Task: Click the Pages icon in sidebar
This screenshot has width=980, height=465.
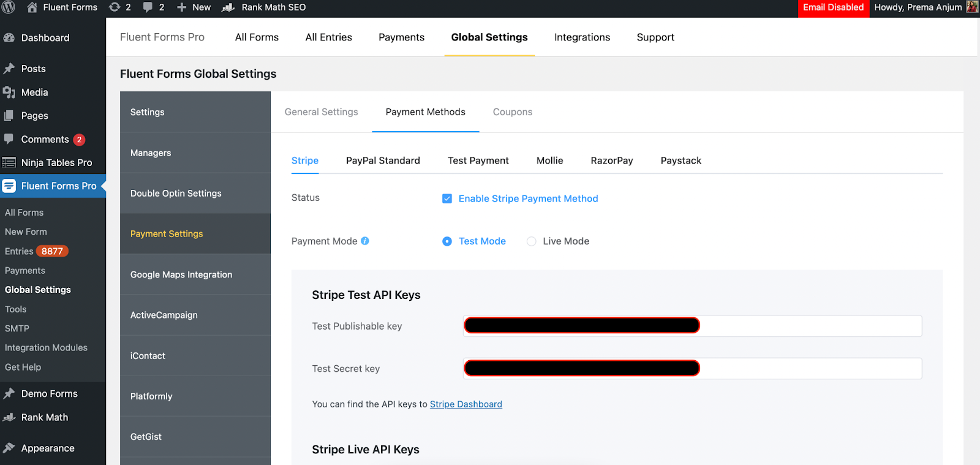Action: 9,116
